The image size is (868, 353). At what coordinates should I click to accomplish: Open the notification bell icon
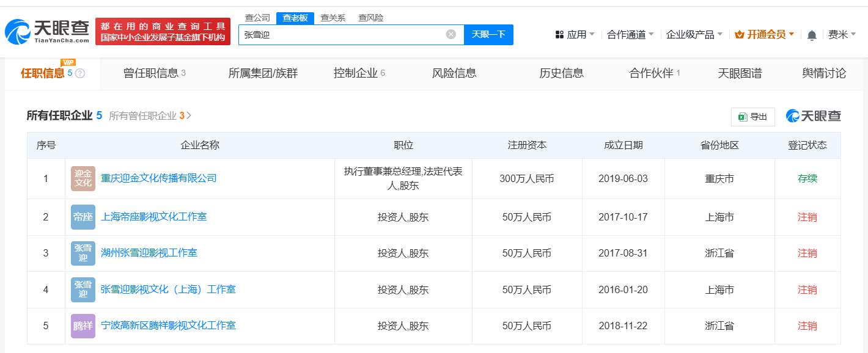coord(812,35)
